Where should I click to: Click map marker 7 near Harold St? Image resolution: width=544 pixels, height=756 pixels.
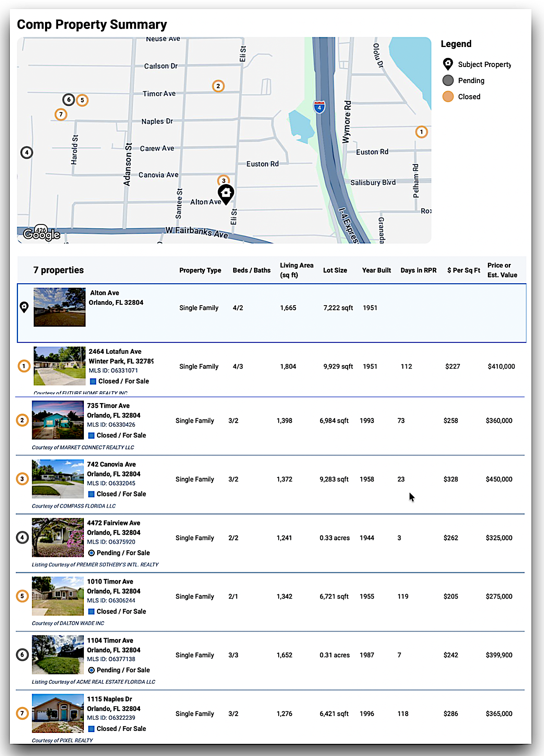(61, 114)
